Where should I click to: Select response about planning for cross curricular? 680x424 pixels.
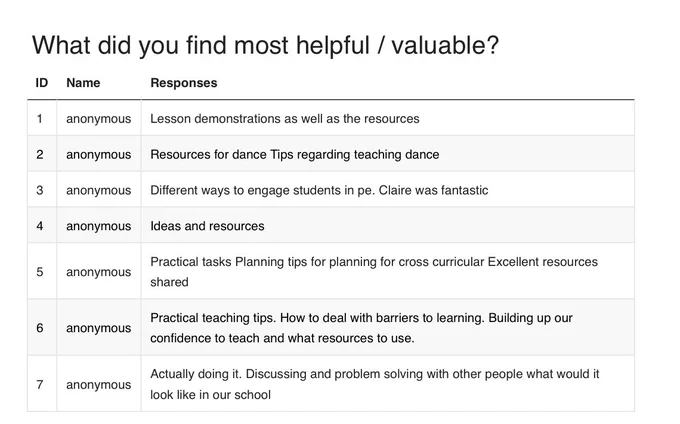(374, 272)
